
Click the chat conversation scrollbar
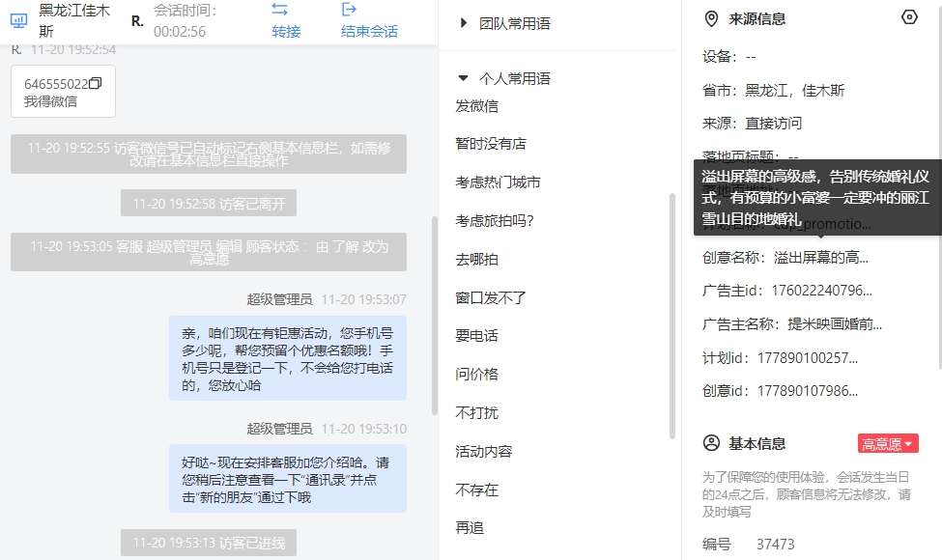click(x=435, y=315)
